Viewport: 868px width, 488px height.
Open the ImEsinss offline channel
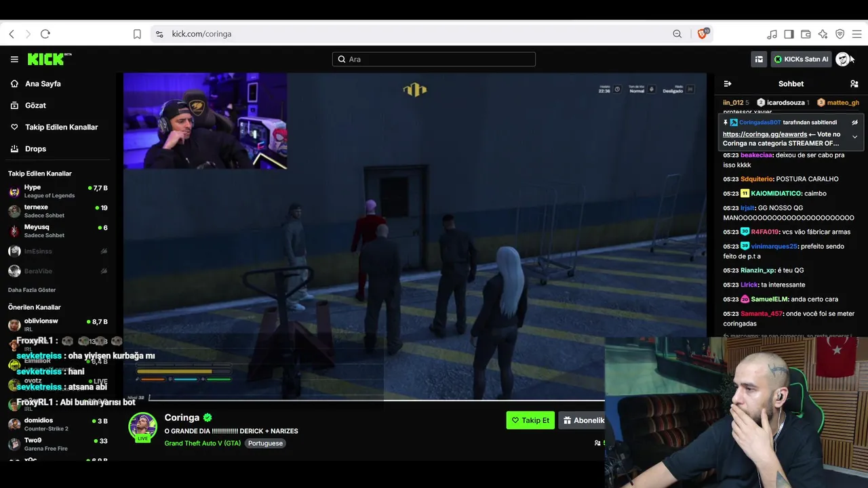tap(58, 251)
